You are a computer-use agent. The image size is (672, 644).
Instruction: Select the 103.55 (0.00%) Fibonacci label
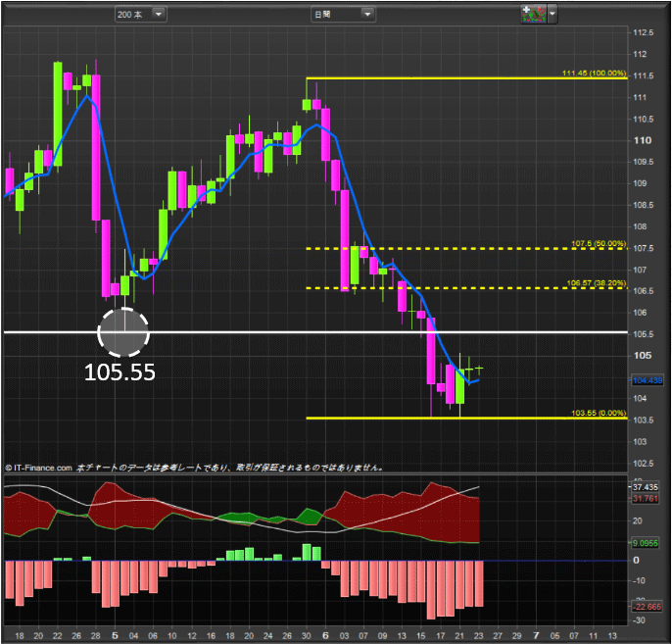click(x=599, y=413)
